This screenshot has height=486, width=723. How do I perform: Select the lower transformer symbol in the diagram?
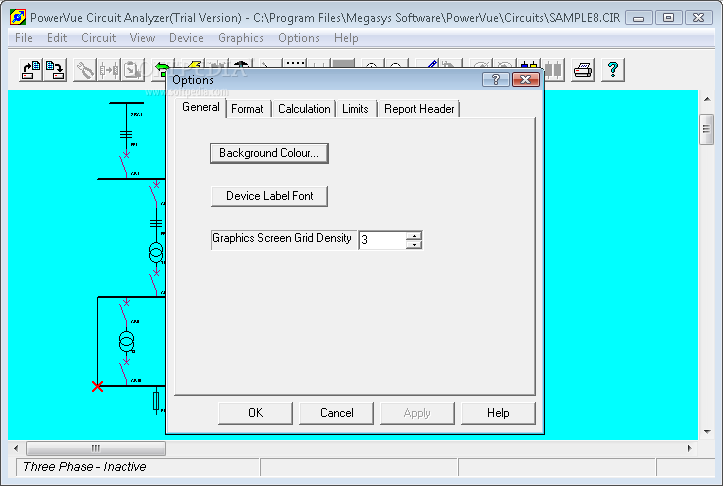[x=127, y=342]
